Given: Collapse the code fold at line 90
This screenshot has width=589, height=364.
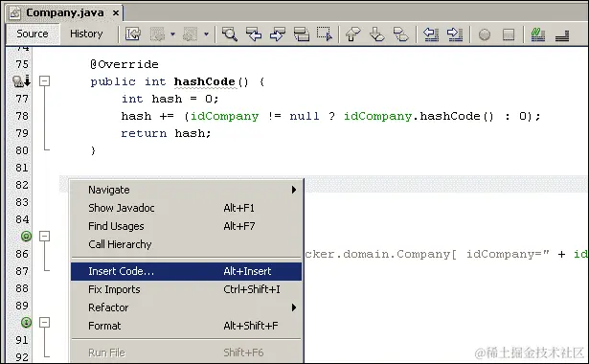Looking at the screenshot, I should coord(45,322).
